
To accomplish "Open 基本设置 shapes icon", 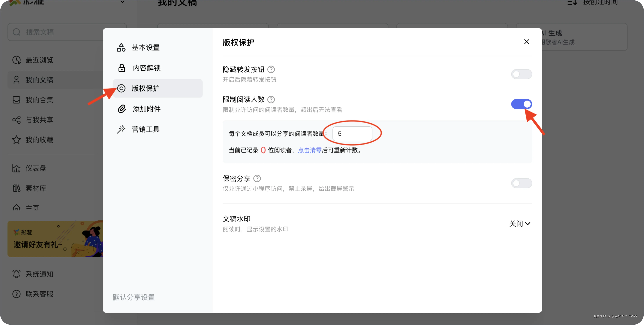I will [x=121, y=48].
